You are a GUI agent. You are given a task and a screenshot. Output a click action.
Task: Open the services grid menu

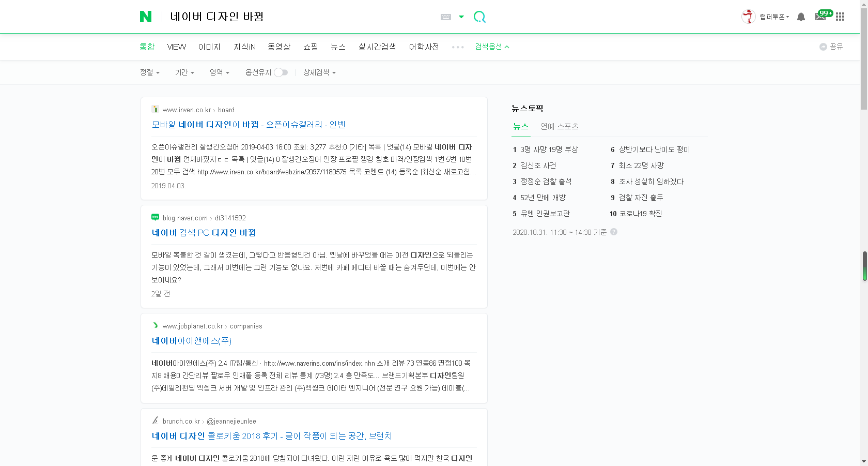tap(840, 17)
